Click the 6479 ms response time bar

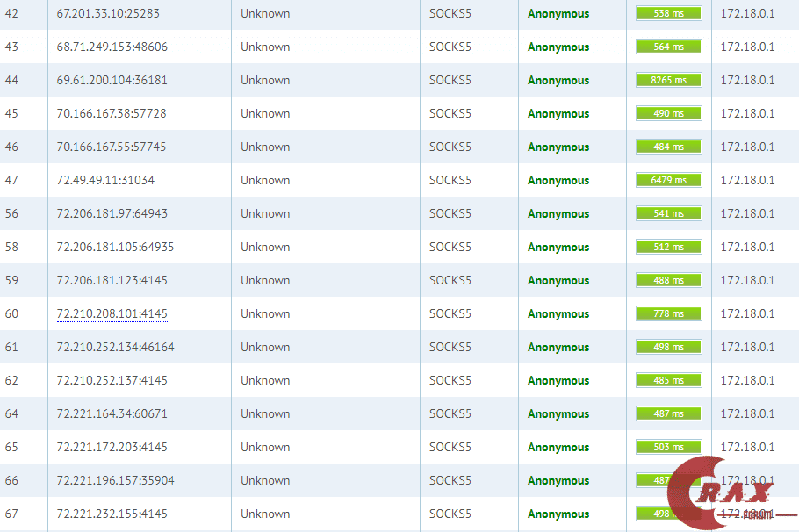(669, 180)
